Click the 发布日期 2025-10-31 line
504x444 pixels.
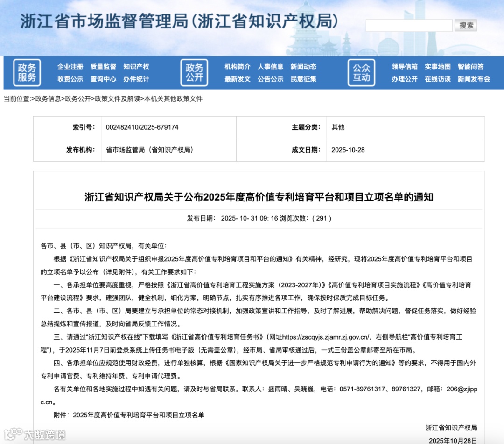tap(259, 218)
